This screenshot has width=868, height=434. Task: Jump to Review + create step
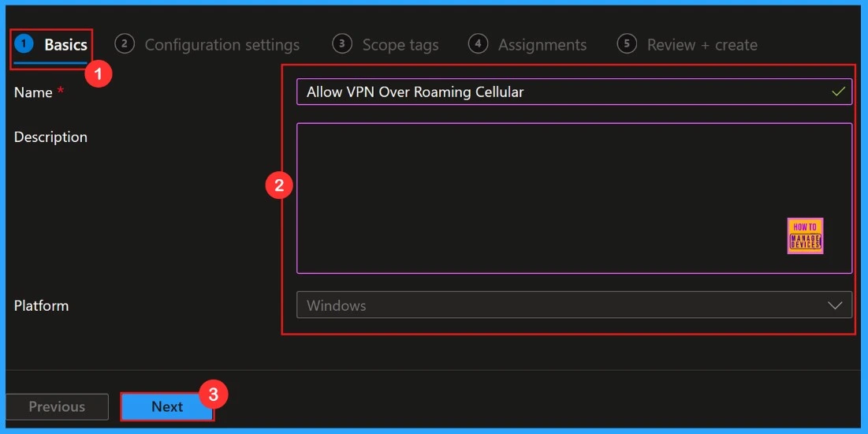(687, 45)
